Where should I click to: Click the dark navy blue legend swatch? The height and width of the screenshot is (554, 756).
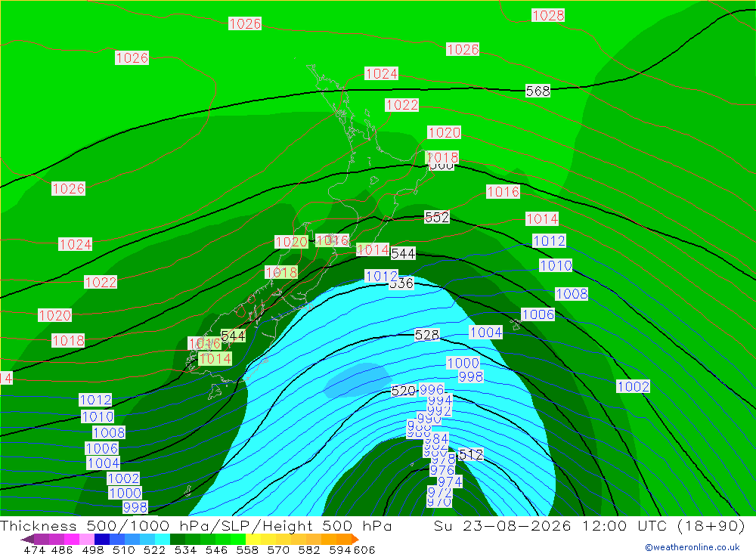(102, 539)
